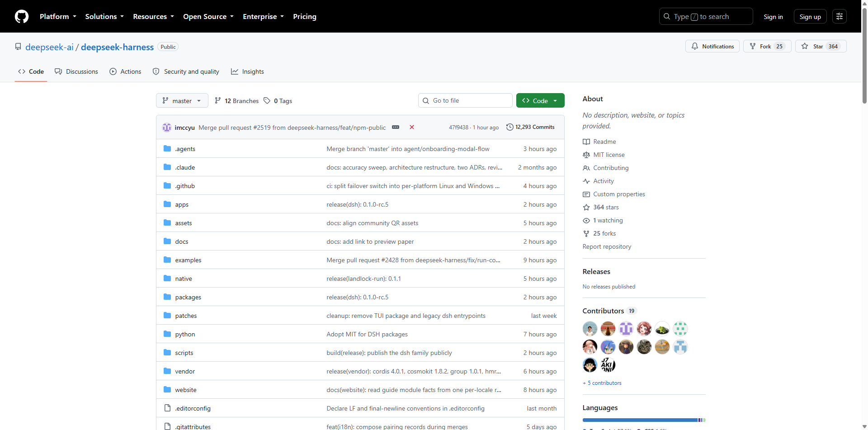Open first contributor avatar
This screenshot has height=430, width=868.
pyautogui.click(x=590, y=329)
